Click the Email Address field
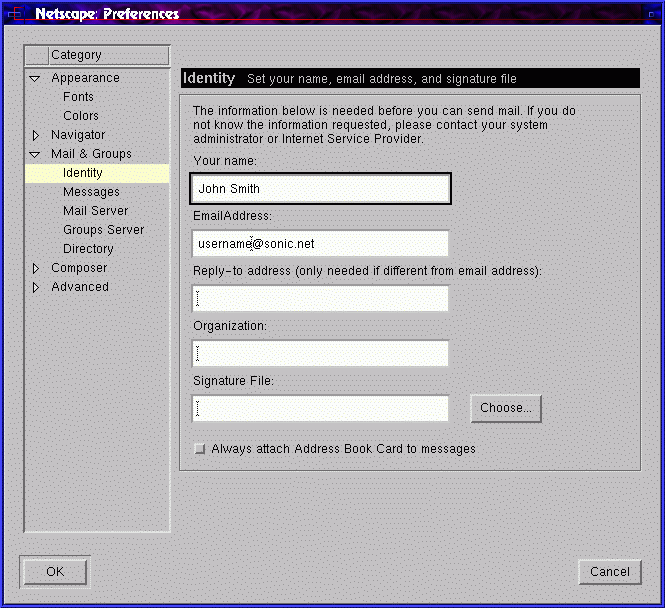The image size is (665, 608). [x=320, y=243]
